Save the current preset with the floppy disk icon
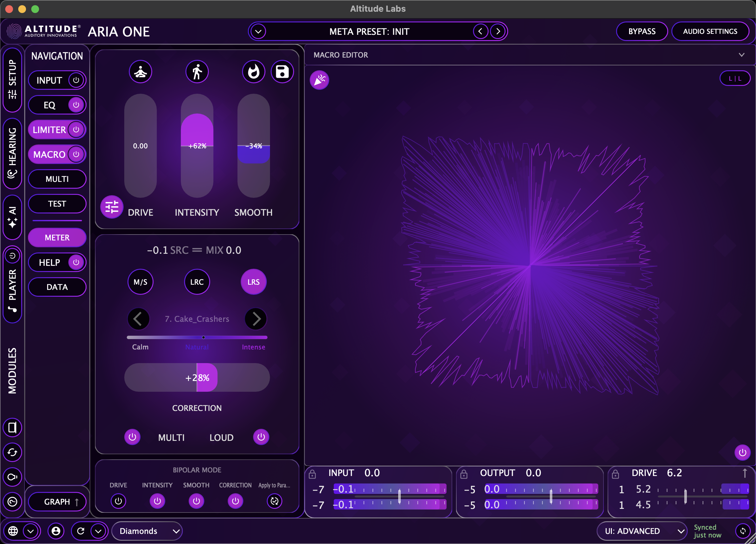This screenshot has width=756, height=544. pyautogui.click(x=282, y=71)
